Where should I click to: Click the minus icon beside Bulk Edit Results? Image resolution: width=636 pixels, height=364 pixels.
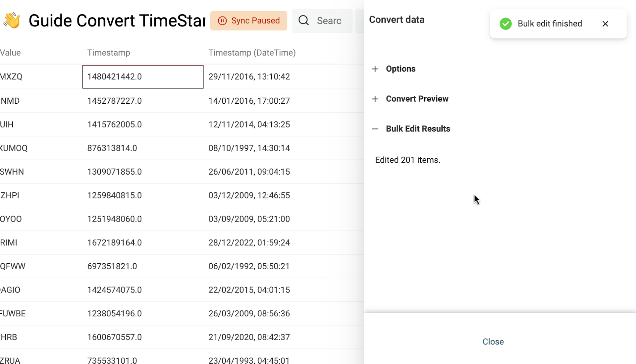pyautogui.click(x=375, y=129)
